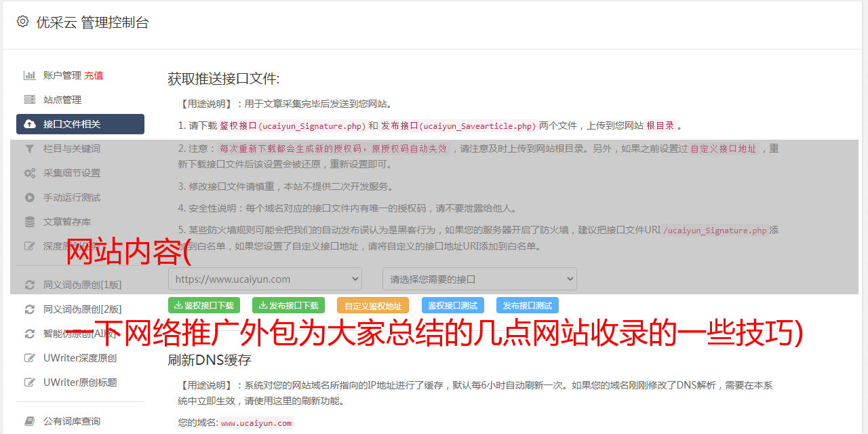Click the gear icon beside 优采云 管理控制台
The height and width of the screenshot is (434, 868).
coord(22,22)
